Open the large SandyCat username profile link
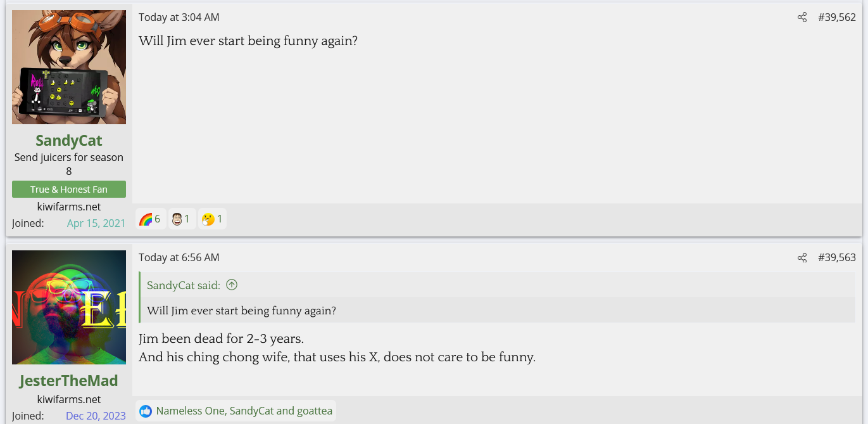 tap(69, 141)
